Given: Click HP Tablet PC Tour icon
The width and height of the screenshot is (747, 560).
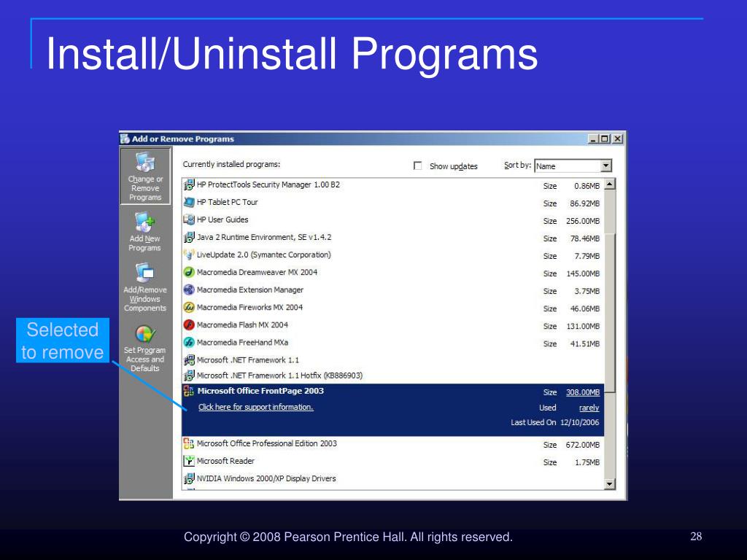Looking at the screenshot, I should (x=189, y=203).
